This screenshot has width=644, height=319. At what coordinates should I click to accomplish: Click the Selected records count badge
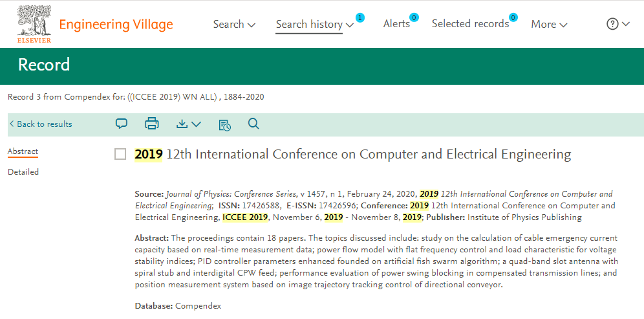pos(513,17)
